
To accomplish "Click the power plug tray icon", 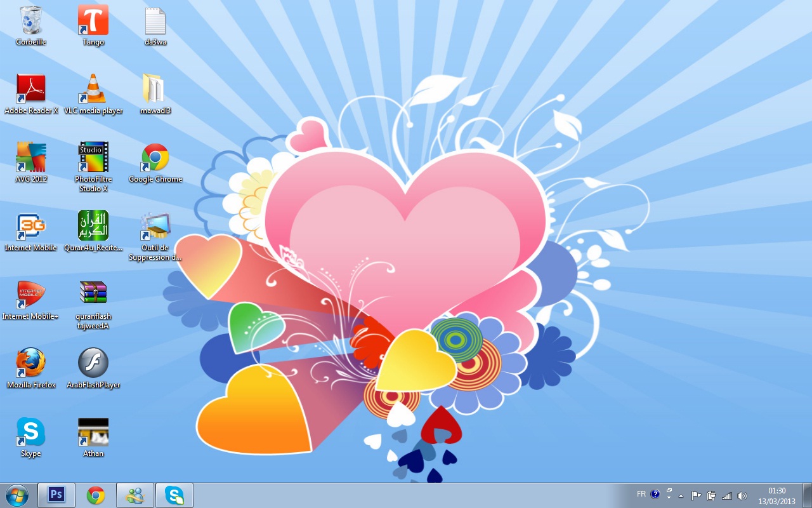I will tap(711, 496).
